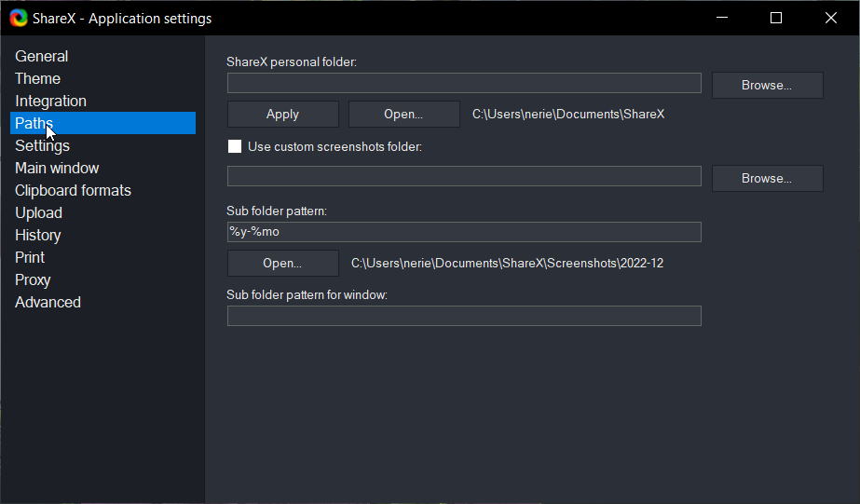Click the Use custom screenshots folder label
The height and width of the screenshot is (504, 860).
(334, 146)
